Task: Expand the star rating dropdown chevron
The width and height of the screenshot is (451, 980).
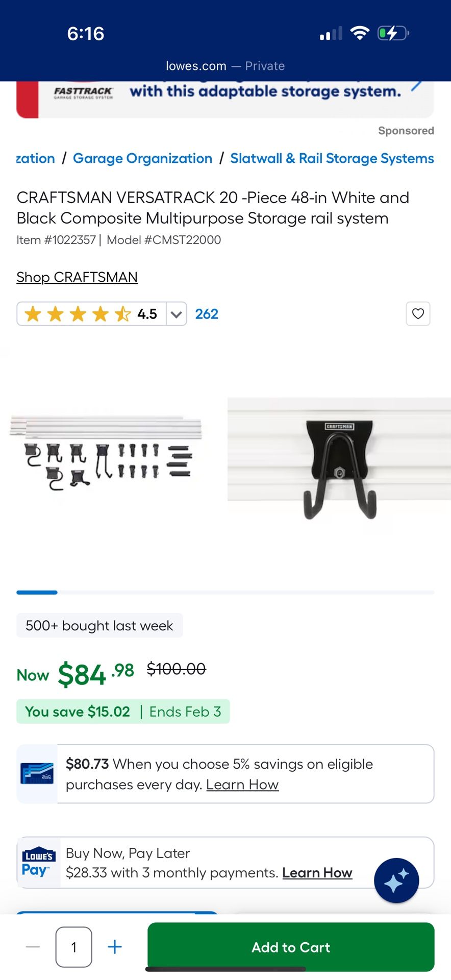Action: [x=176, y=314]
